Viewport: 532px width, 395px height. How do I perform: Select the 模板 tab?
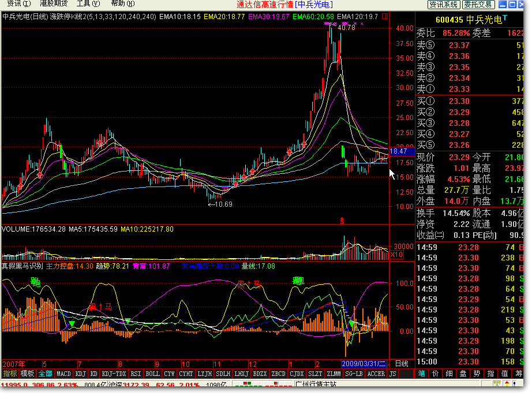(27, 374)
